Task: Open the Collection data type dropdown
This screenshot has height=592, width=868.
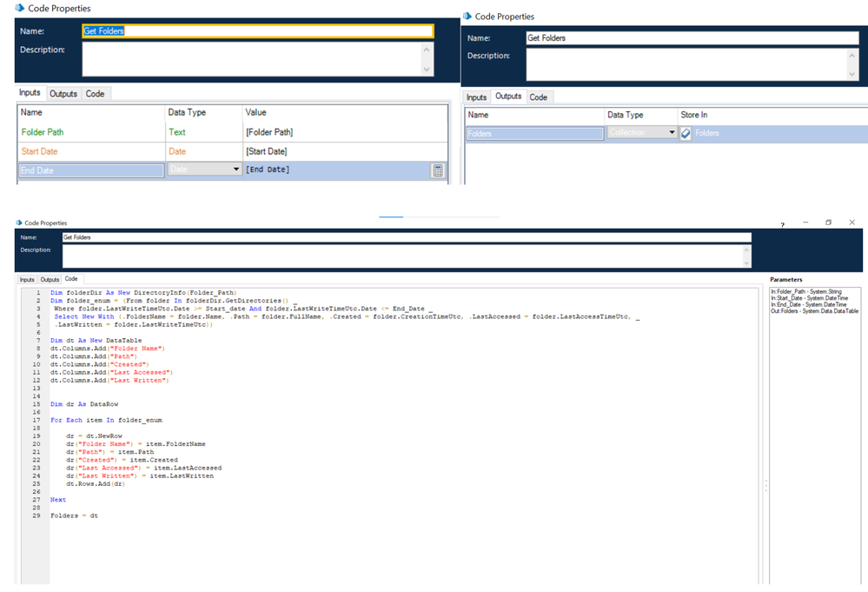Action: point(672,133)
